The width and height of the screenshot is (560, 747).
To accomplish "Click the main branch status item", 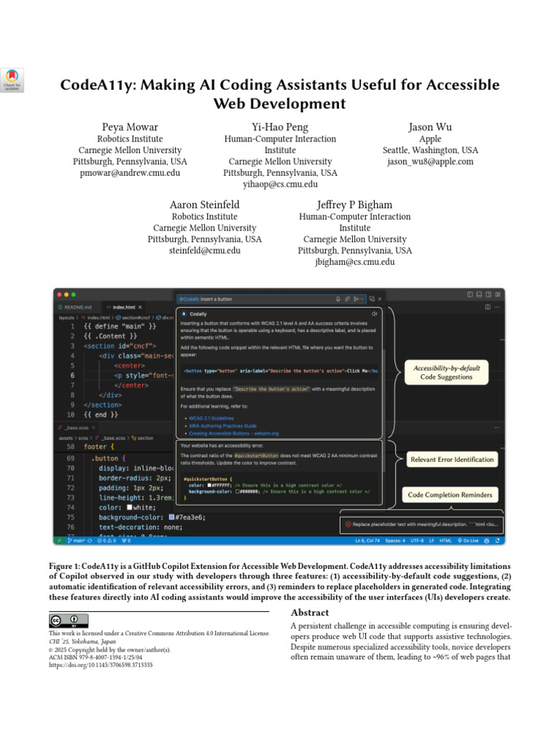I will coord(76,541).
